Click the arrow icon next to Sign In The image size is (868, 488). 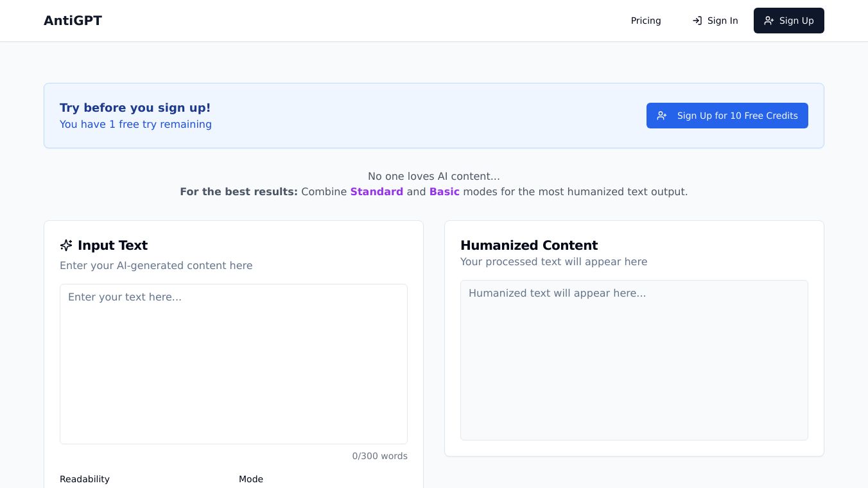[x=697, y=21]
